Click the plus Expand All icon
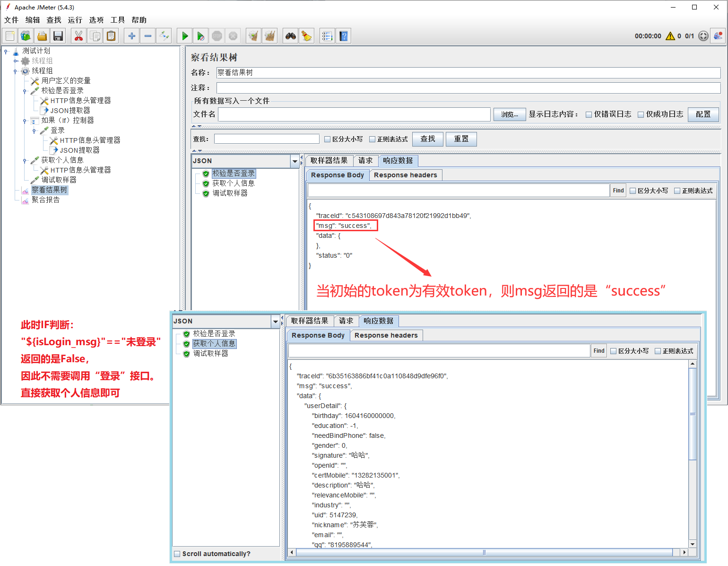The width and height of the screenshot is (728, 566). coord(132,36)
